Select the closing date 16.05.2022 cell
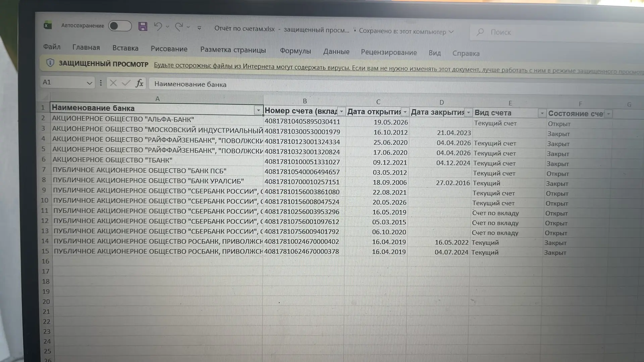Image resolution: width=644 pixels, height=362 pixels. click(x=438, y=242)
